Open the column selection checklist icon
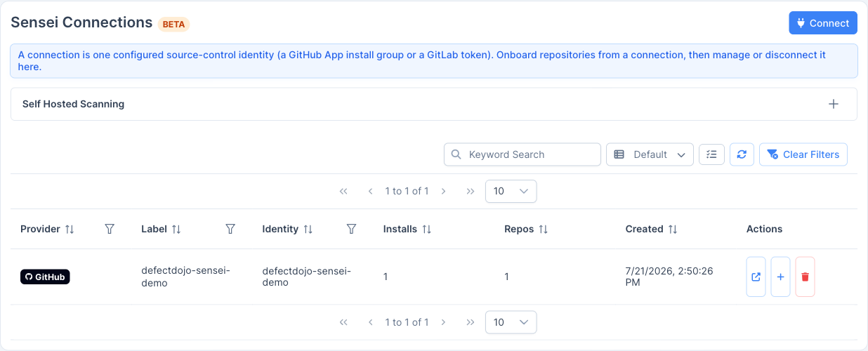 pyautogui.click(x=711, y=154)
